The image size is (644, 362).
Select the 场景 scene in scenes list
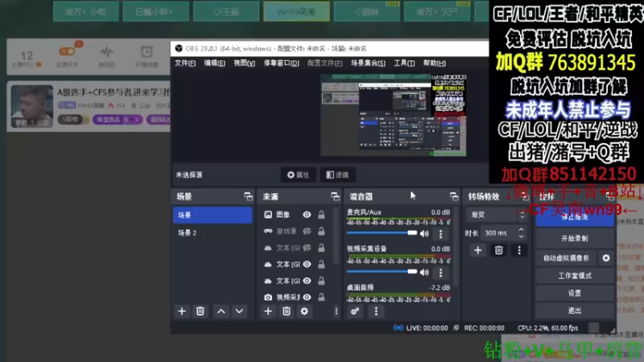pos(213,215)
